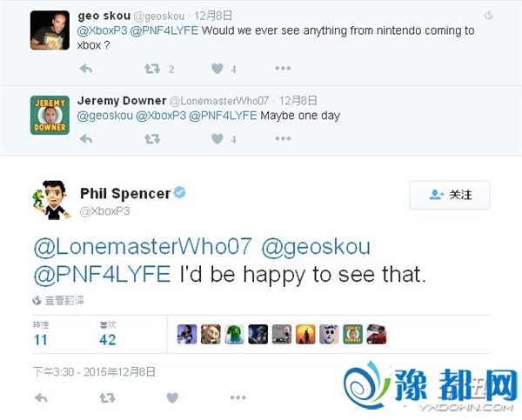View the 42 likes count

(x=108, y=340)
